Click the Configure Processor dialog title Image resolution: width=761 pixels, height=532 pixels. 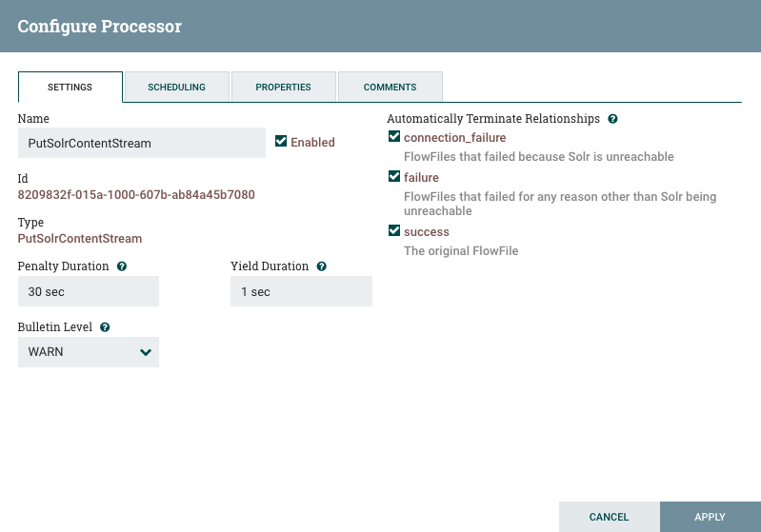pos(99,27)
